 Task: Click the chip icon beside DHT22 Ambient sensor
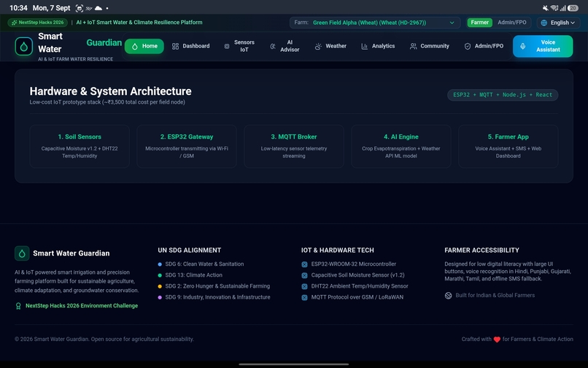(304, 286)
